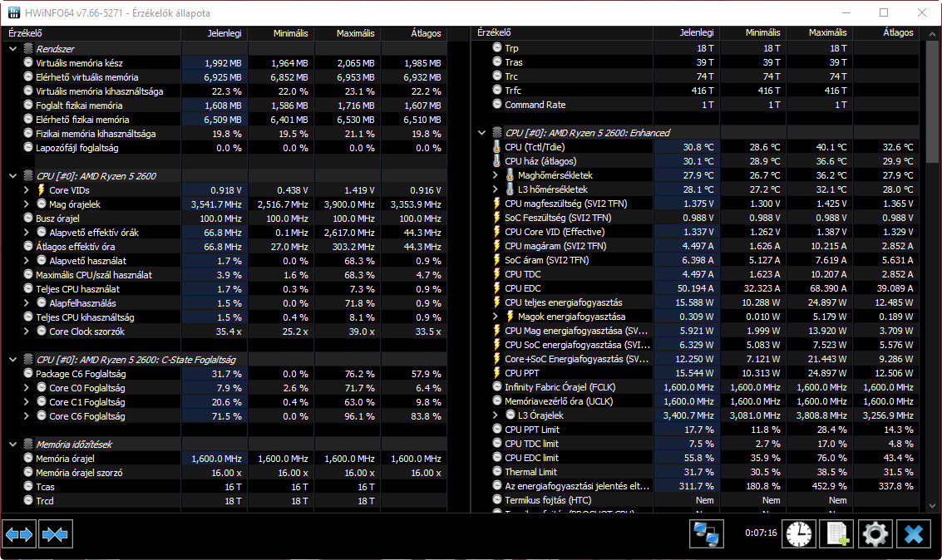Image resolution: width=942 pixels, height=560 pixels.
Task: Expand the Maghőmérsékletek row
Action: tap(495, 175)
